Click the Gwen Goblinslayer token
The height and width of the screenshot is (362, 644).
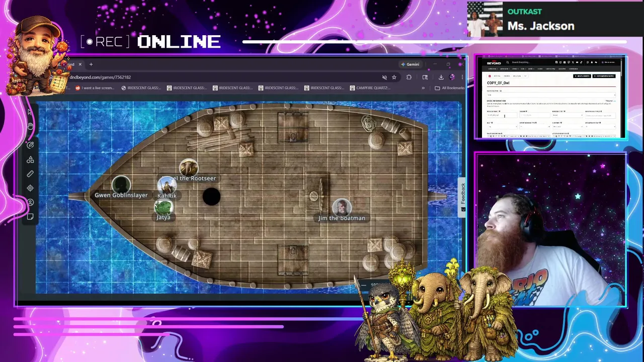click(x=121, y=185)
